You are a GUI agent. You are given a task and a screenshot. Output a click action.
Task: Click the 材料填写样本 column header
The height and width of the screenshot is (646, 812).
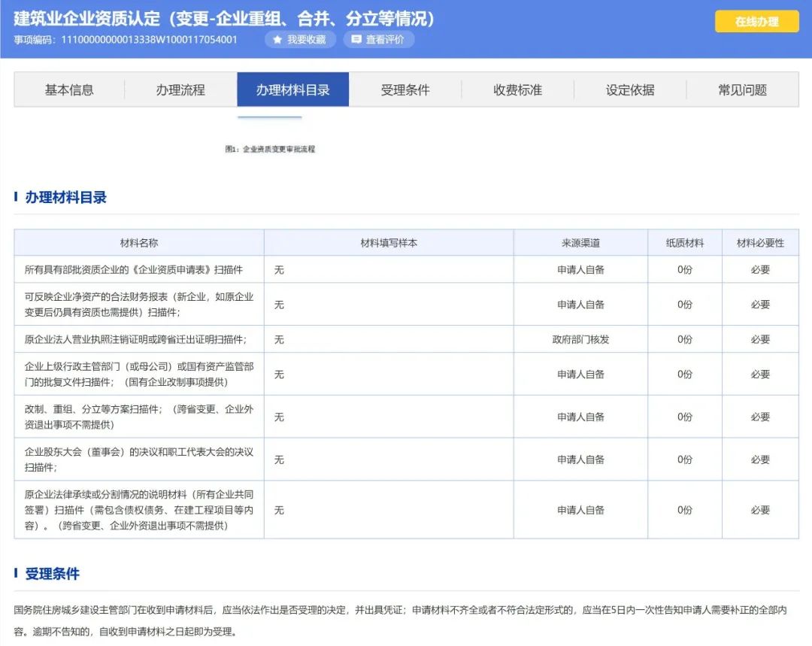pos(389,243)
